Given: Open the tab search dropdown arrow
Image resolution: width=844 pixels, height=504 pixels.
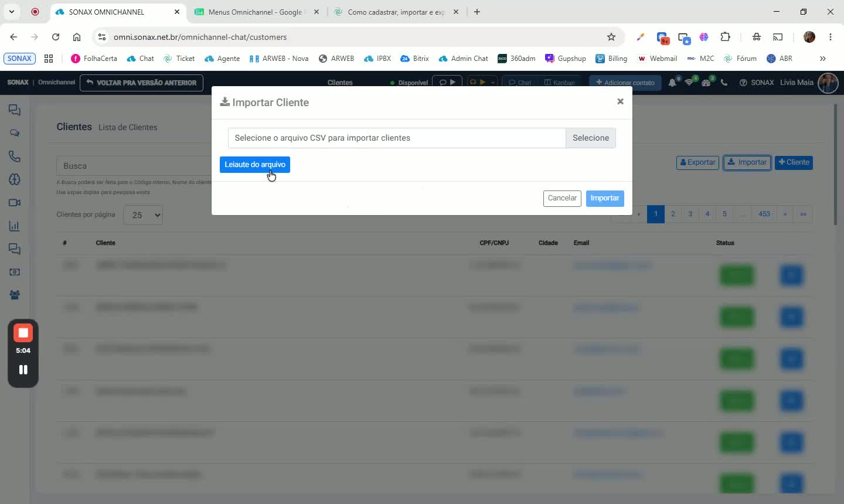Looking at the screenshot, I should [12, 12].
